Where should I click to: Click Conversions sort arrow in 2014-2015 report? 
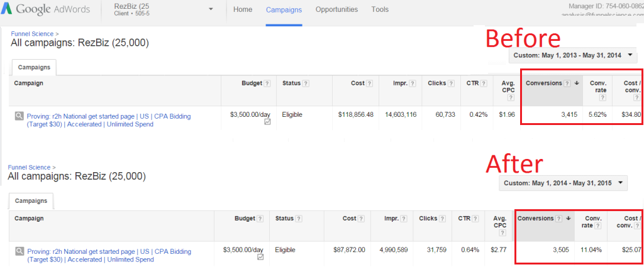(x=569, y=219)
